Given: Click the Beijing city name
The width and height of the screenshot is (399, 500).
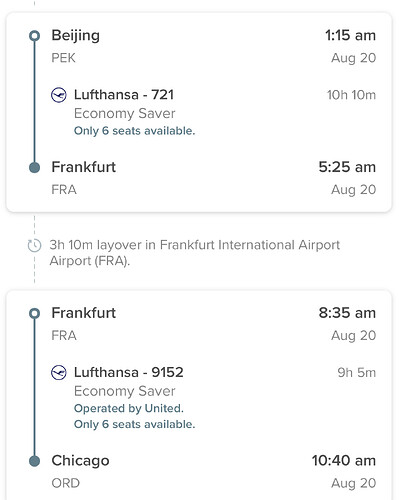Looking at the screenshot, I should (x=76, y=36).
